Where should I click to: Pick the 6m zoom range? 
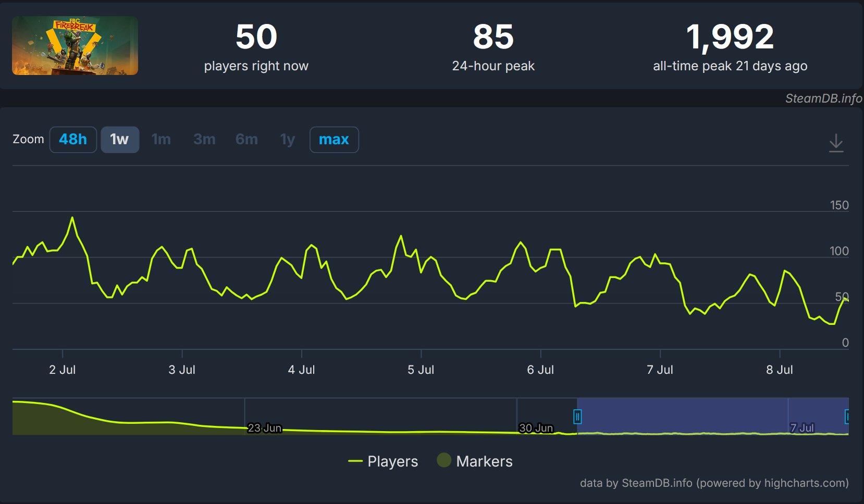[246, 140]
